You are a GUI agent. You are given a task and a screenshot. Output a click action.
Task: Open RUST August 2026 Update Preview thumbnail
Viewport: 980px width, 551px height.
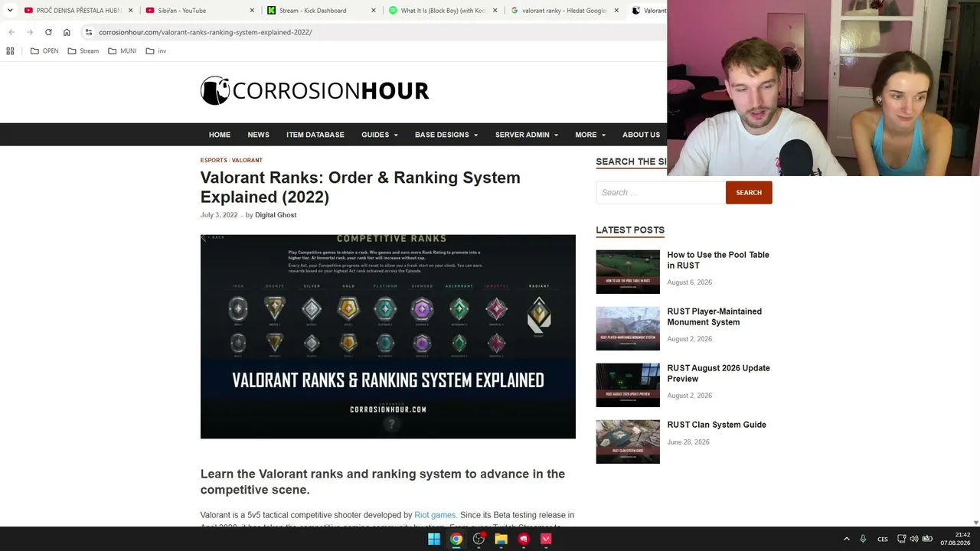tap(628, 385)
